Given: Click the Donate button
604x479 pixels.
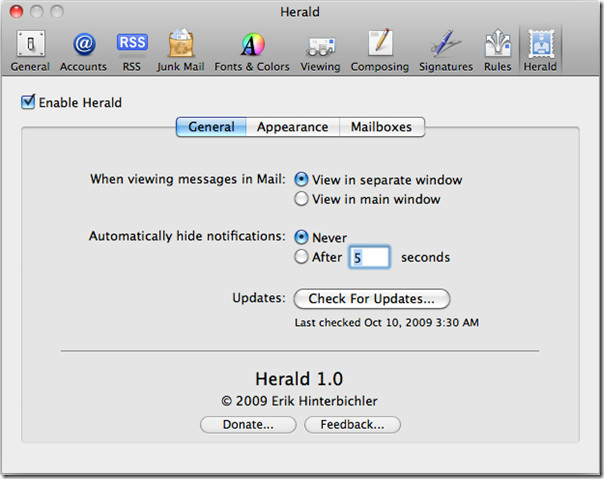Looking at the screenshot, I should point(248,424).
